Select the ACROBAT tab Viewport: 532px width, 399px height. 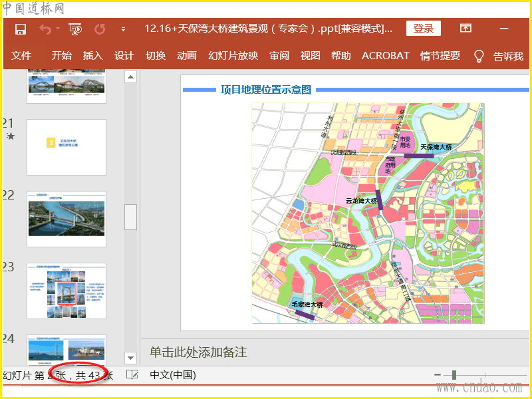(x=386, y=56)
